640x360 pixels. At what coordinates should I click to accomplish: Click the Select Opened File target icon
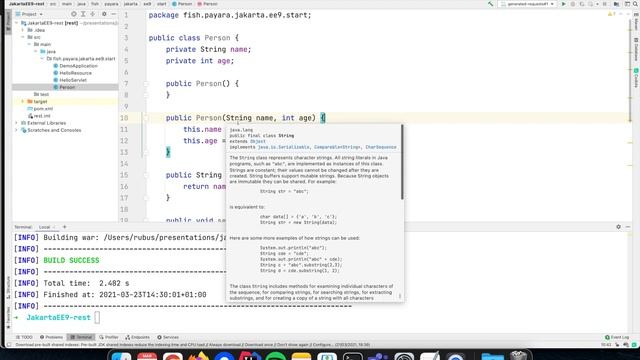click(73, 14)
